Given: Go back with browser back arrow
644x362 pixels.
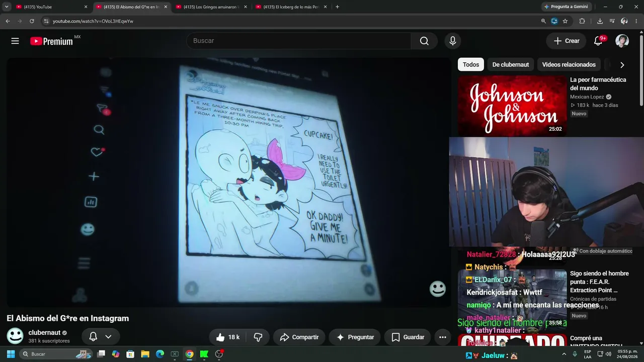Looking at the screenshot, I should (x=8, y=21).
